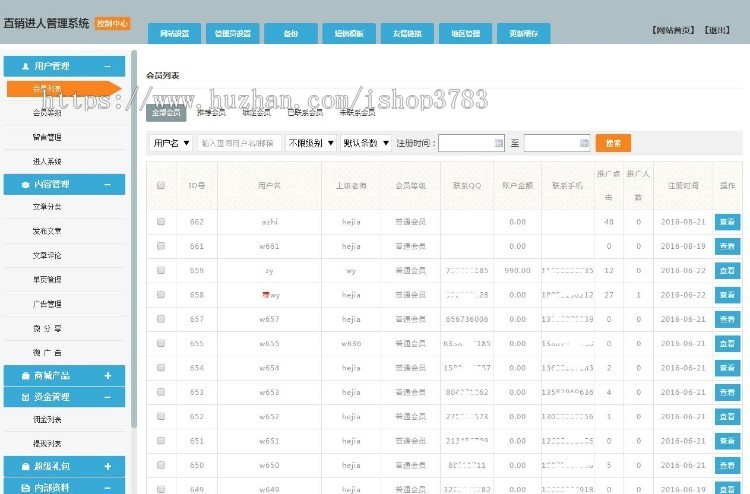Screen dimensions: 750x494
Task: Click 更新缓存 in top navigation
Action: (524, 33)
